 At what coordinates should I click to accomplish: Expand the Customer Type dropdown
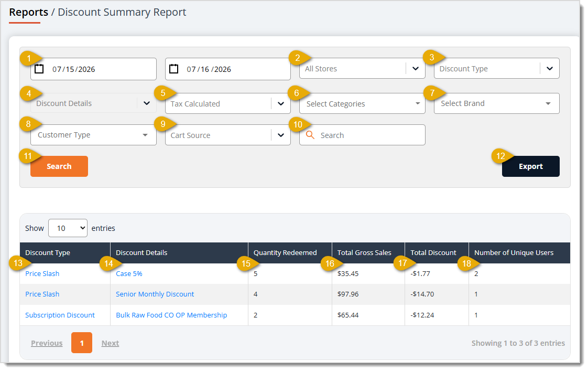coord(93,135)
